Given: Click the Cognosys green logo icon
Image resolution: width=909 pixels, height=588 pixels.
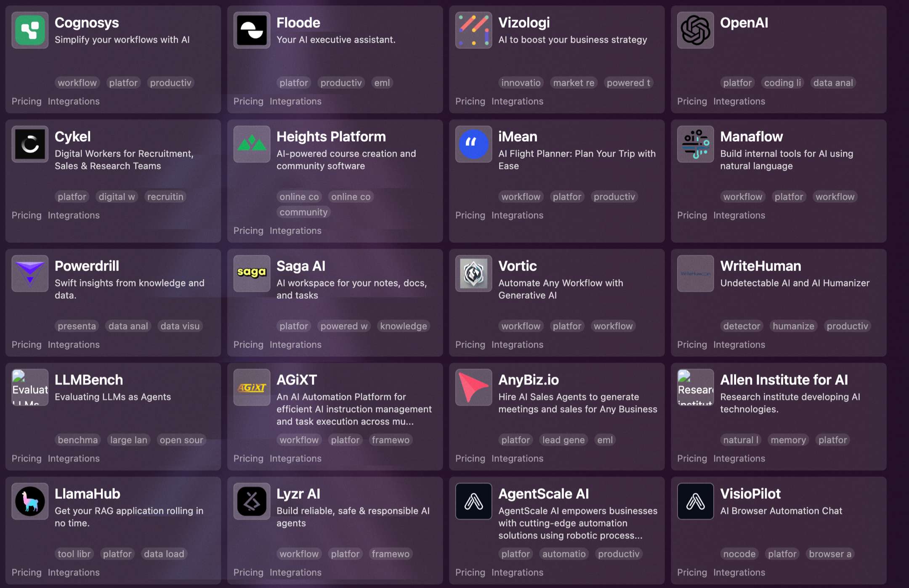Looking at the screenshot, I should [x=30, y=30].
